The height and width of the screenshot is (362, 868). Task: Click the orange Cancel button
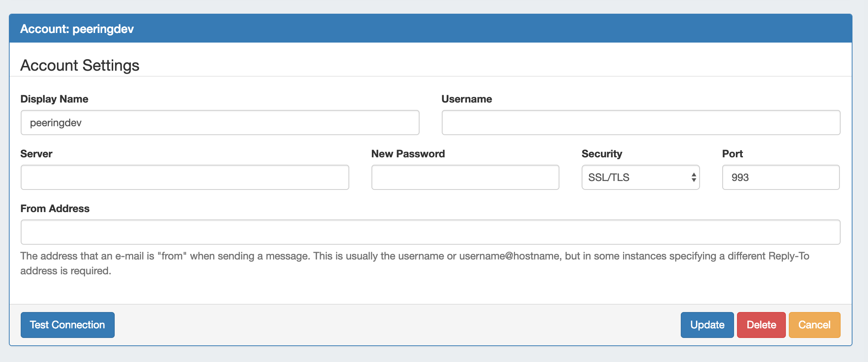[x=814, y=325]
